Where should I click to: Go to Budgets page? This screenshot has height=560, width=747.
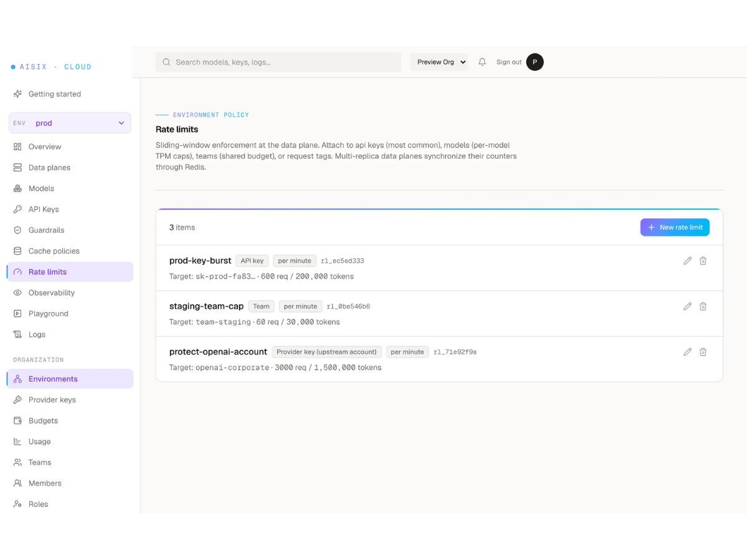click(x=70, y=421)
